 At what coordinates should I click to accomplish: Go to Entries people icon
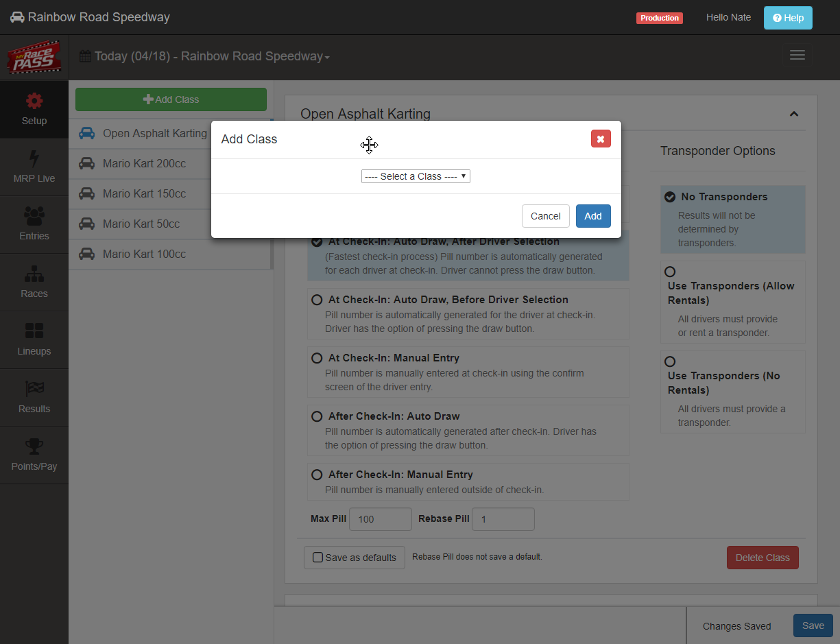[x=34, y=216]
